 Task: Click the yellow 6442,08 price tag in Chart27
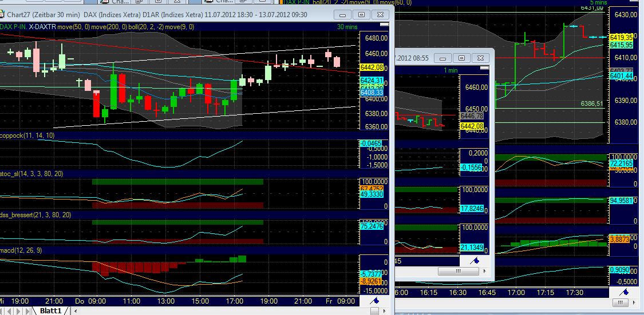[372, 67]
